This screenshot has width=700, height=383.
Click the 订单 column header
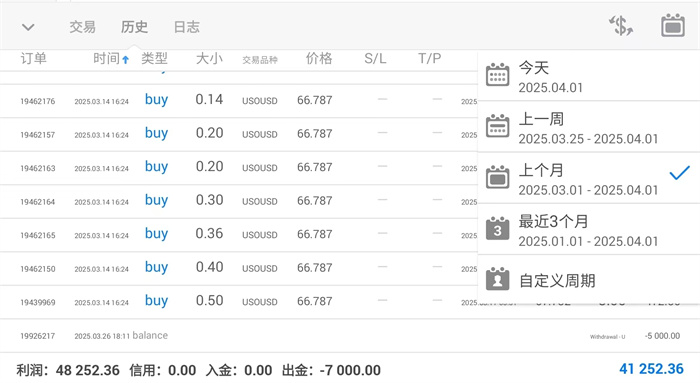(x=33, y=58)
